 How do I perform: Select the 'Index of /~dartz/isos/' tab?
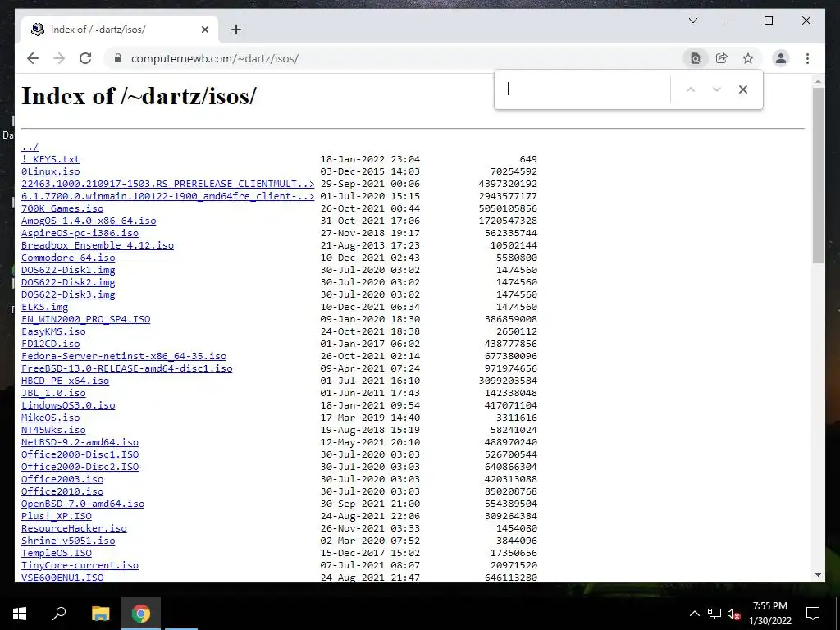point(119,30)
